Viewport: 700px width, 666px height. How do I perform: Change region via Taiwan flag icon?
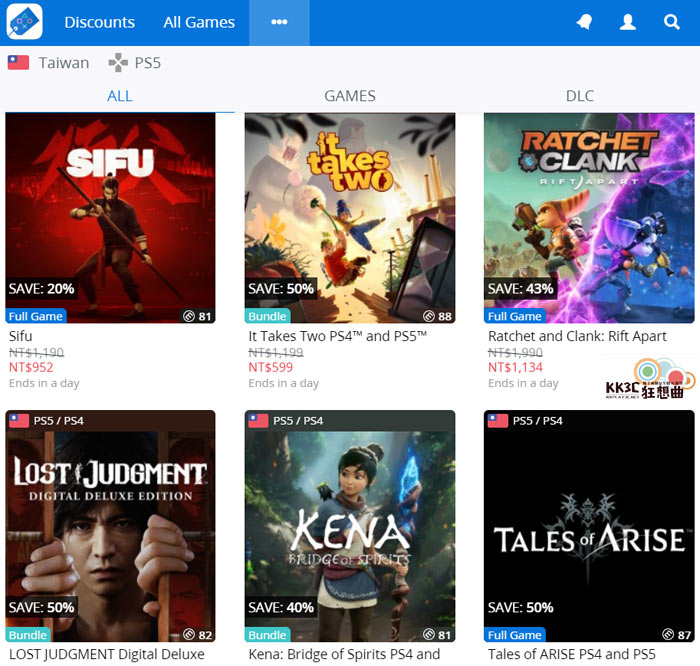18,62
